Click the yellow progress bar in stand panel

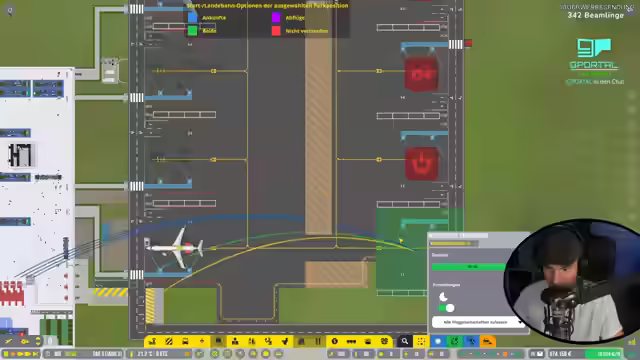[453, 244]
